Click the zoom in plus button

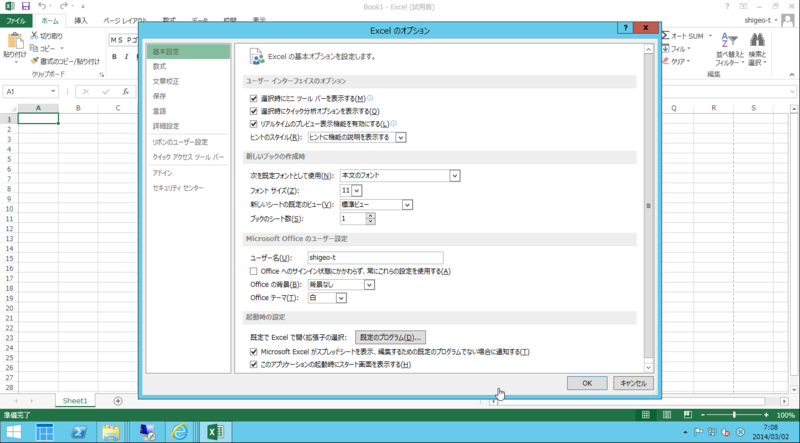click(766, 415)
